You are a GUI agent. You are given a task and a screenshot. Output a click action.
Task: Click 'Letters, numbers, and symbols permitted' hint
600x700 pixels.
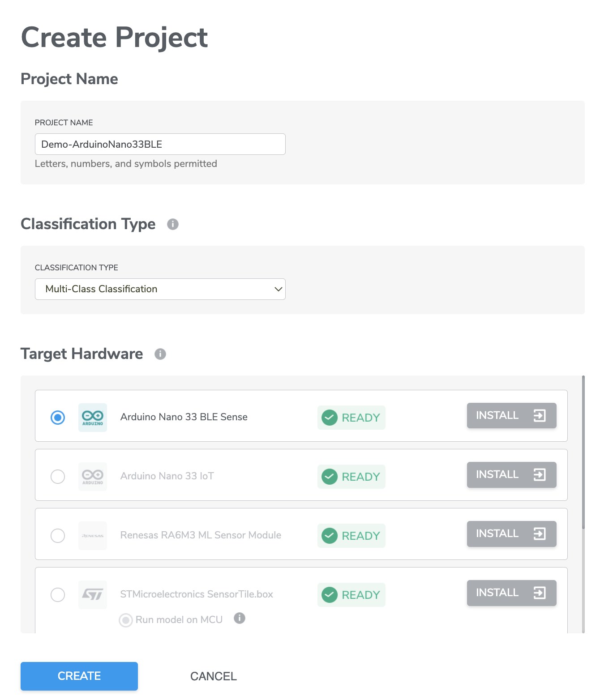126,164
